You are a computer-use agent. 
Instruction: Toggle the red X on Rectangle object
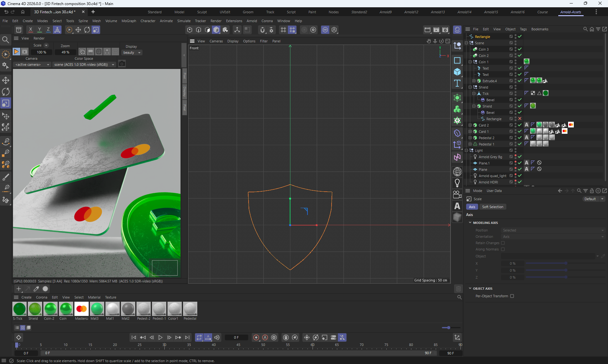(x=520, y=119)
